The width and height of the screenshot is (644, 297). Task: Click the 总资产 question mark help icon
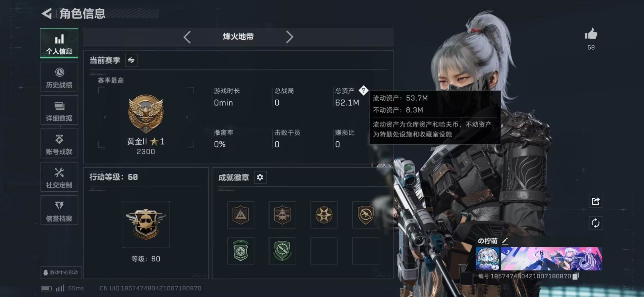coord(363,90)
